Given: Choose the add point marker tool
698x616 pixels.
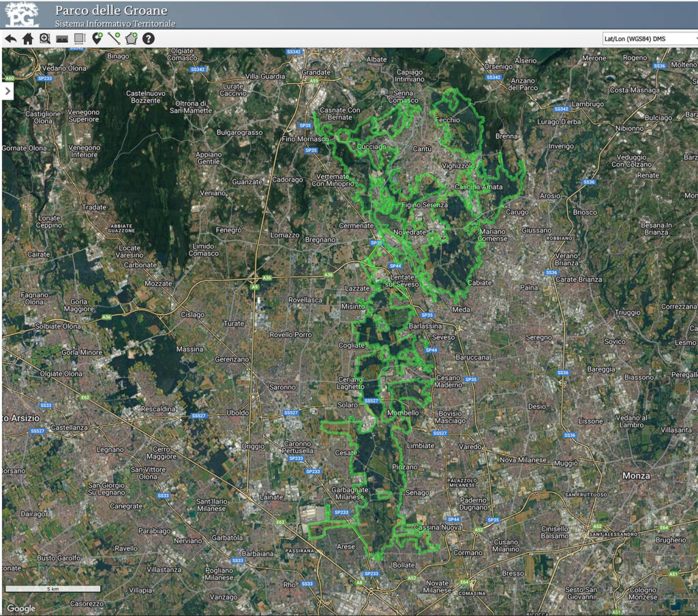Looking at the screenshot, I should [97, 39].
